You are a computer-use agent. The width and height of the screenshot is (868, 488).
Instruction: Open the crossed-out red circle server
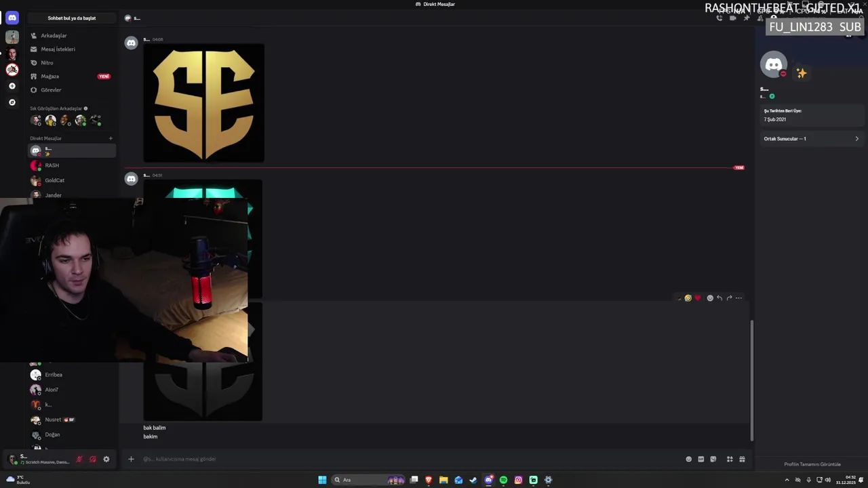[x=12, y=69]
